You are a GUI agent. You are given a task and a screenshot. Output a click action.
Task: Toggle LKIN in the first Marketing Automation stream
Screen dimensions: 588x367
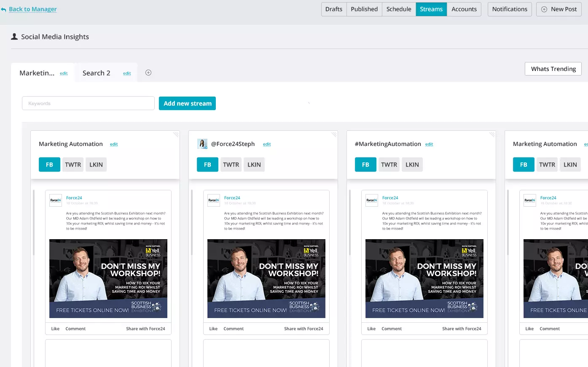point(96,165)
